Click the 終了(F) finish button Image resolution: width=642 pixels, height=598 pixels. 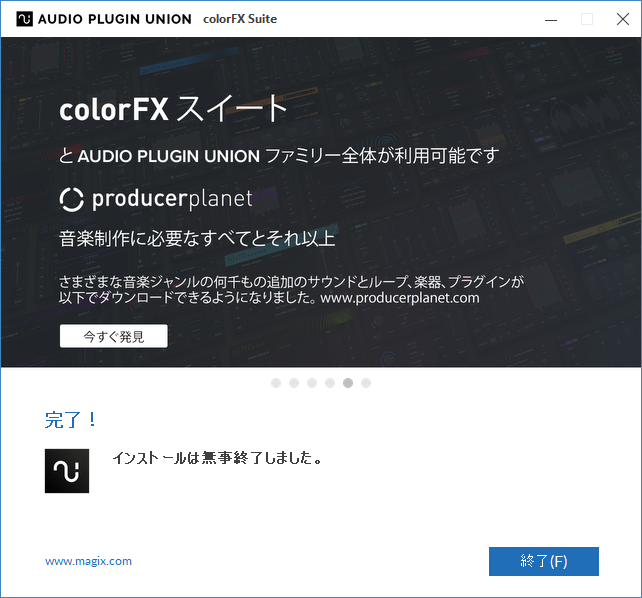[544, 561]
